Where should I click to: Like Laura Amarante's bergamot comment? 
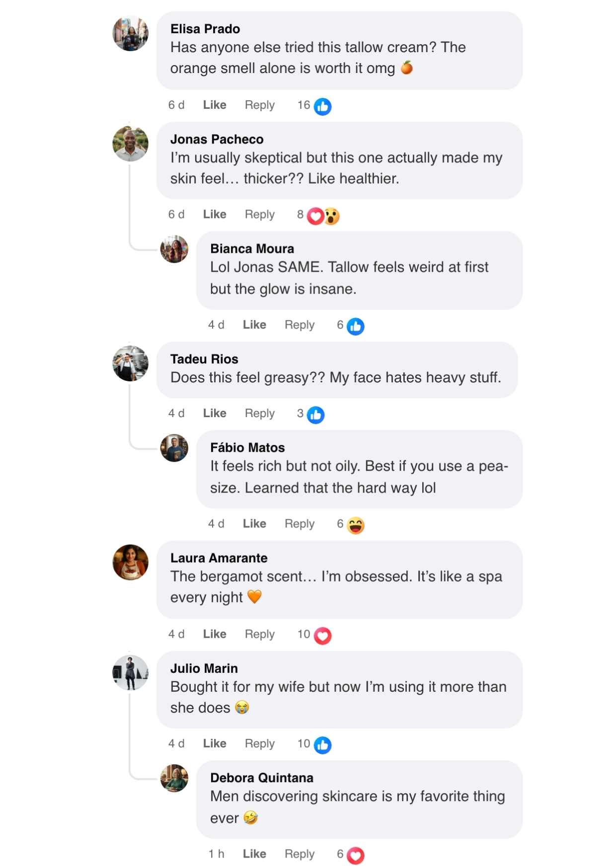[215, 634]
